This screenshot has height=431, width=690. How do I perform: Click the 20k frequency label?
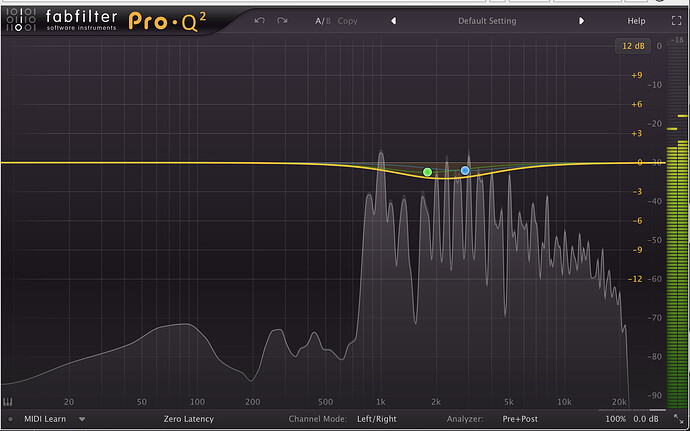pos(619,402)
